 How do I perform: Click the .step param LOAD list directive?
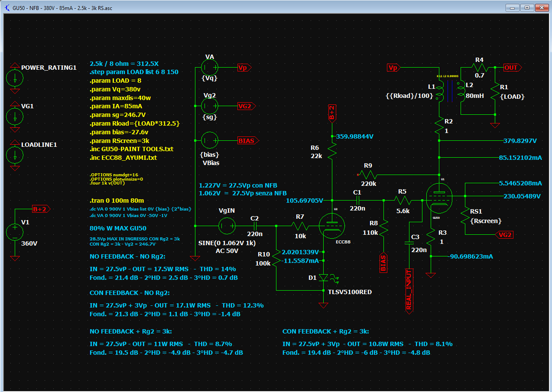pos(134,72)
